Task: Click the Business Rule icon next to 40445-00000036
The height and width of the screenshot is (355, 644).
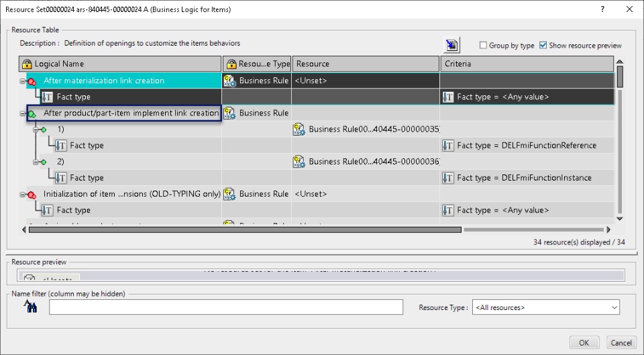Action: [299, 162]
